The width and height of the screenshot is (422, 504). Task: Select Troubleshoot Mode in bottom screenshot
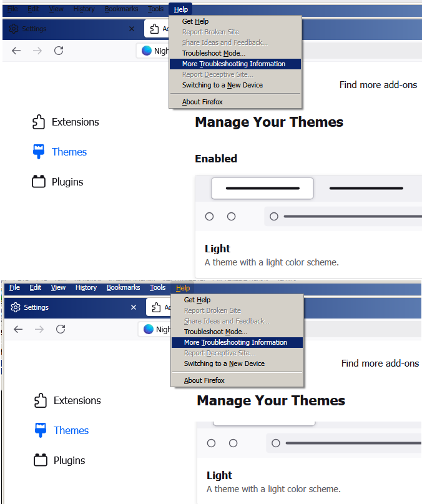click(x=237, y=332)
